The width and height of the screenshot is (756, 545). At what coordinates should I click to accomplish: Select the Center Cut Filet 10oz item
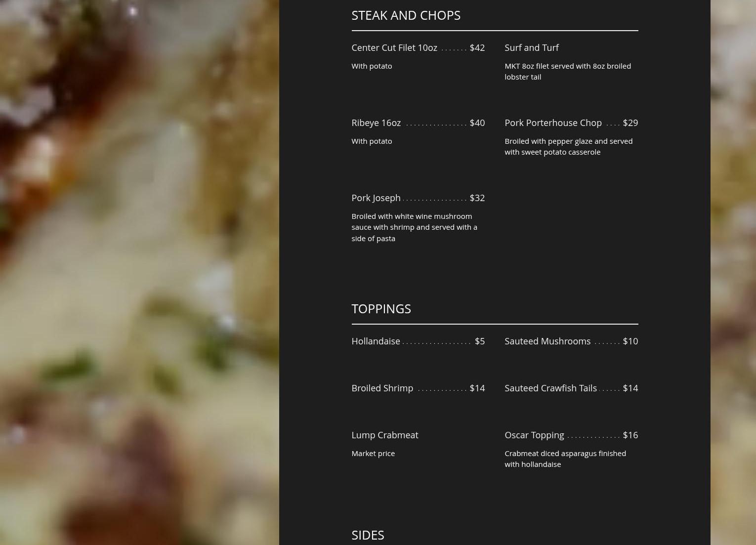(394, 47)
